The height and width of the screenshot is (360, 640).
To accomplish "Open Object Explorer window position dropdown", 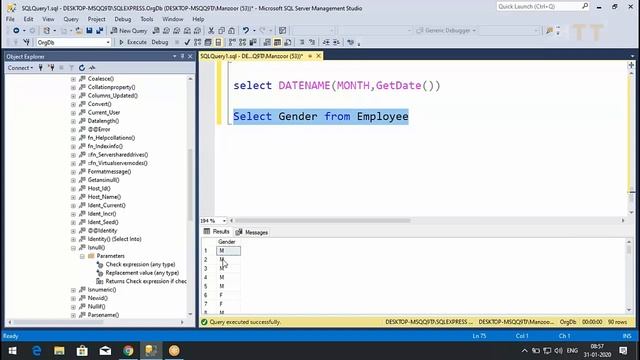I will [175, 56].
